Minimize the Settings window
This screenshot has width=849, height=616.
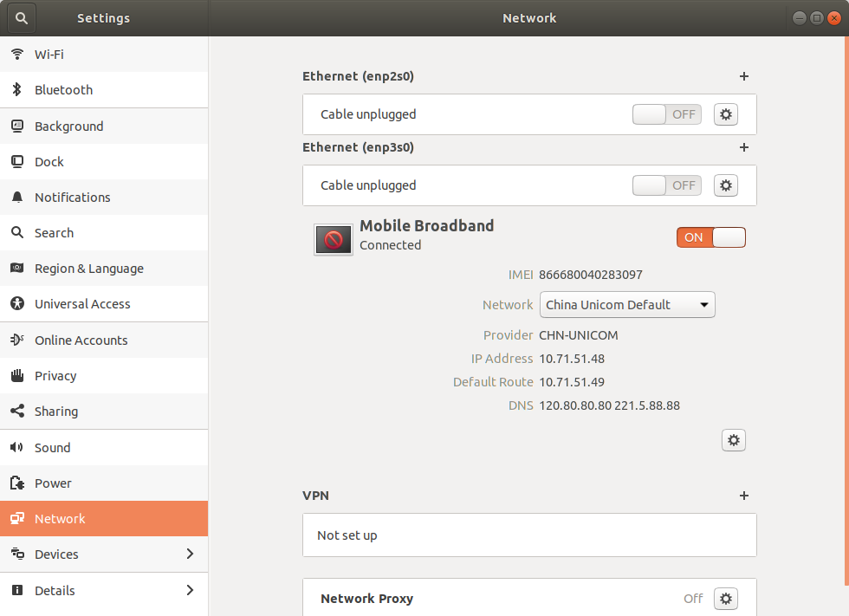pyautogui.click(x=800, y=18)
